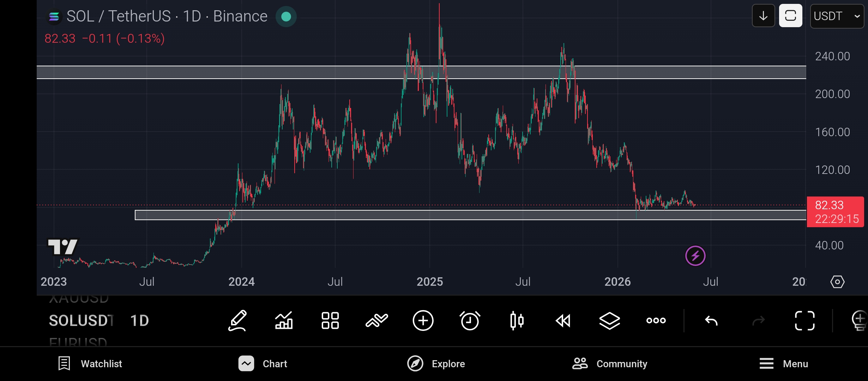Viewport: 868px width, 381px height.
Task: Tap the green market status dot
Action: coord(286,17)
